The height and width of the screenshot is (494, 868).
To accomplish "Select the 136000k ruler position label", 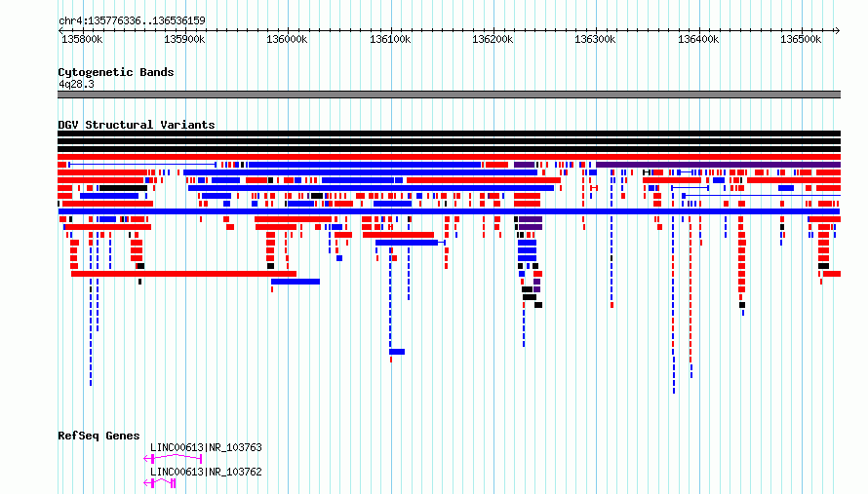I will click(287, 39).
